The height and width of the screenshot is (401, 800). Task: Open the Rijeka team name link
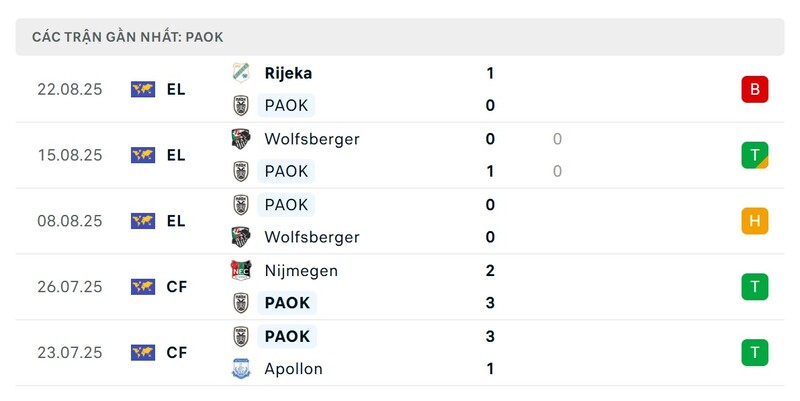[x=288, y=73]
